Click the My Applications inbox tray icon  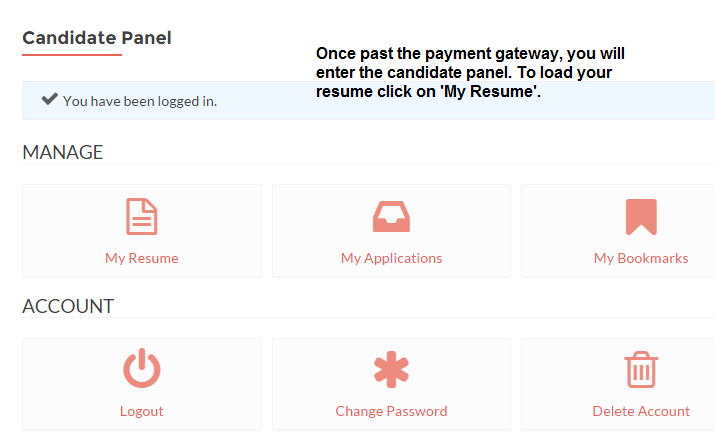(391, 216)
